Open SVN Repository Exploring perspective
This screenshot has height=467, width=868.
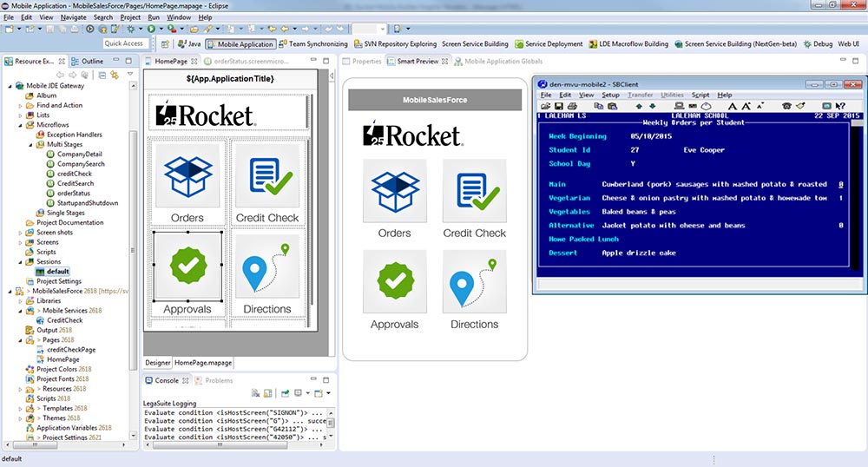(395, 43)
